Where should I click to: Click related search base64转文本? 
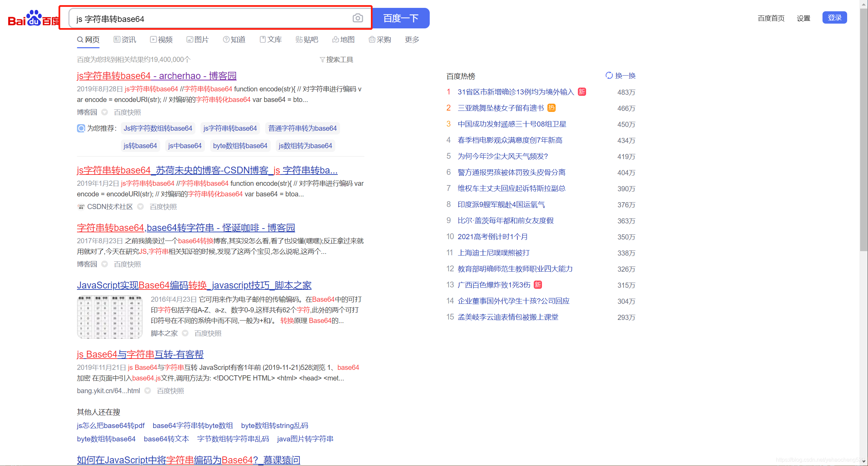pos(166,439)
